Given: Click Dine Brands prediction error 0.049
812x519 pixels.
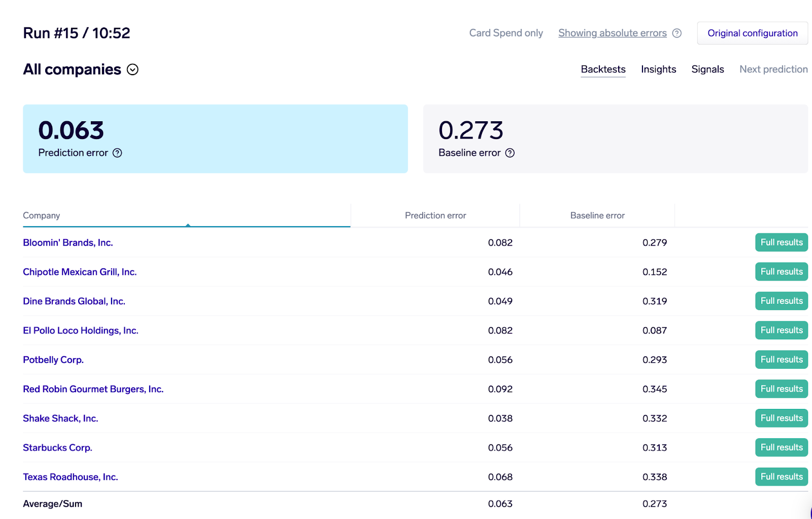Looking at the screenshot, I should pyautogui.click(x=500, y=301).
